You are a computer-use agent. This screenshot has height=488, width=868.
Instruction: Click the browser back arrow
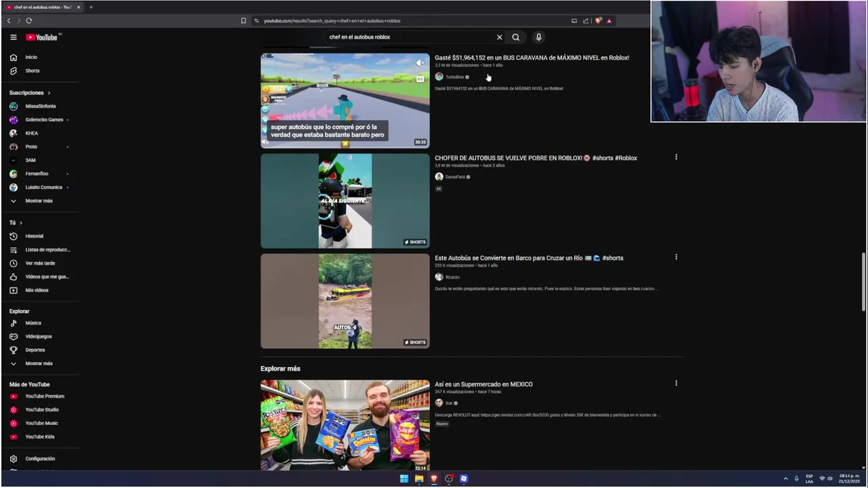click(9, 21)
